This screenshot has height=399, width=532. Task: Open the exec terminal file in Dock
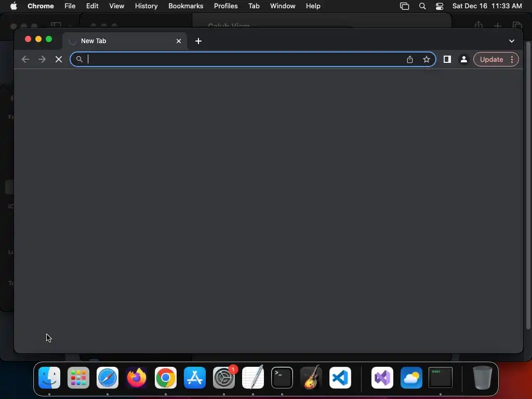(x=441, y=378)
